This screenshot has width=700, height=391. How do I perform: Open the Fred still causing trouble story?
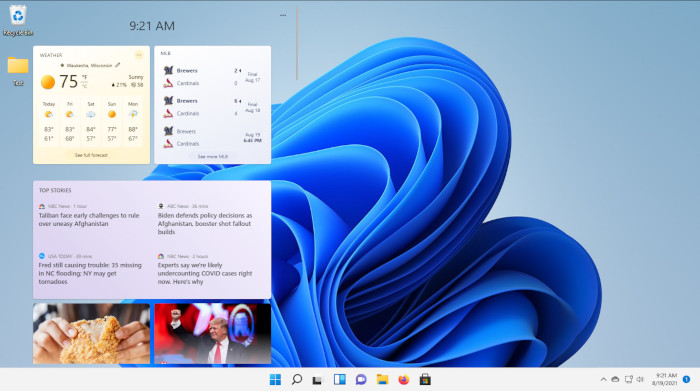pos(90,273)
